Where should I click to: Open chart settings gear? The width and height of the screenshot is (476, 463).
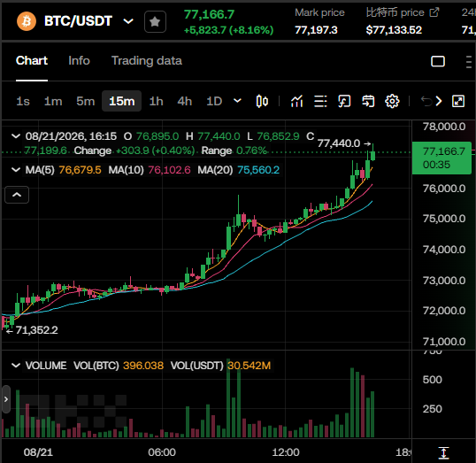coord(392,101)
